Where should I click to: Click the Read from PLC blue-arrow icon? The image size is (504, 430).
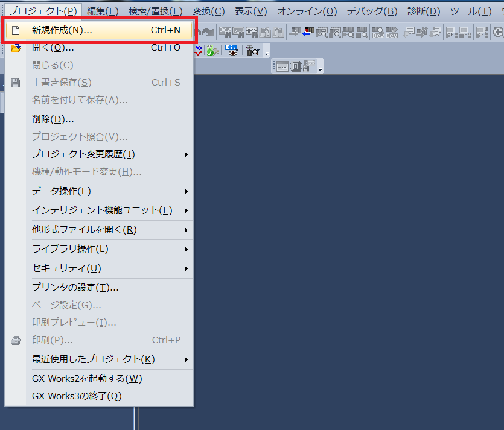[x=308, y=32]
